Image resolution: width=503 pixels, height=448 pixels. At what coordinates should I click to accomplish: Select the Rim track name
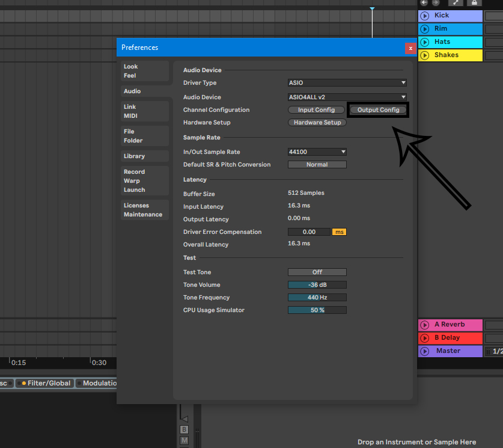coord(441,28)
